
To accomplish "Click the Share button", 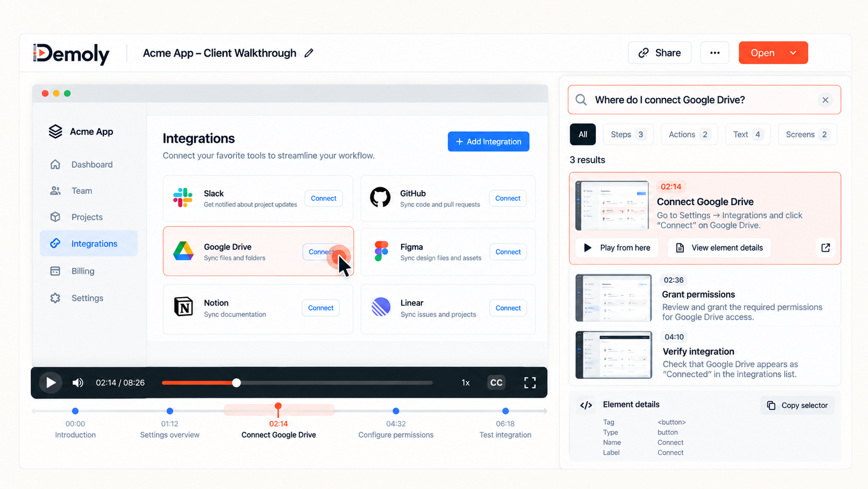I will tap(659, 52).
